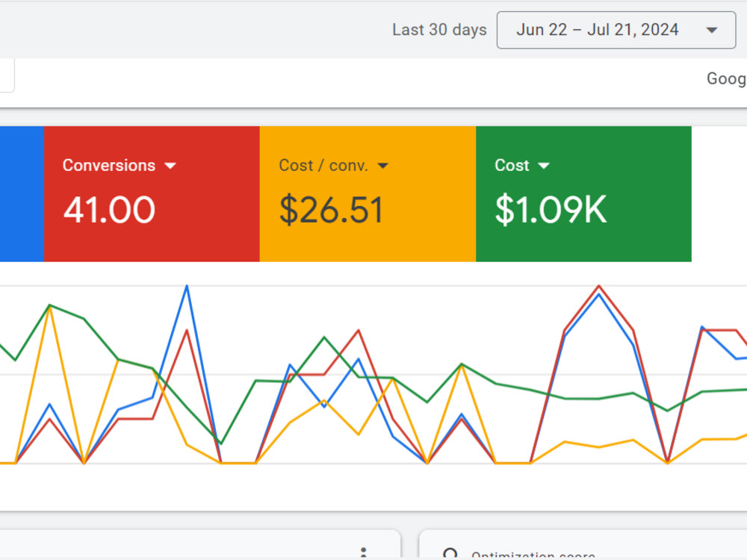The image size is (747, 560).
Task: Click the Optimization score card icon
Action: [x=450, y=554]
